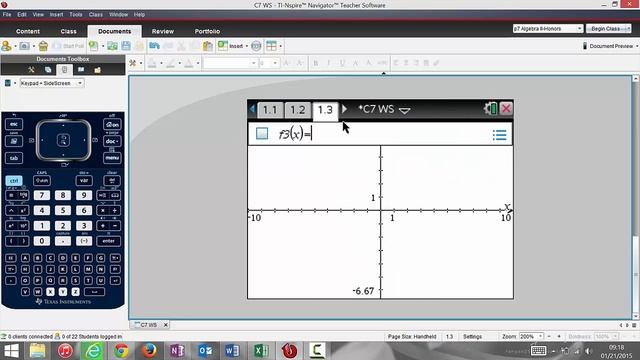
Task: Click the menu key on emulator keypad
Action: 111,158
